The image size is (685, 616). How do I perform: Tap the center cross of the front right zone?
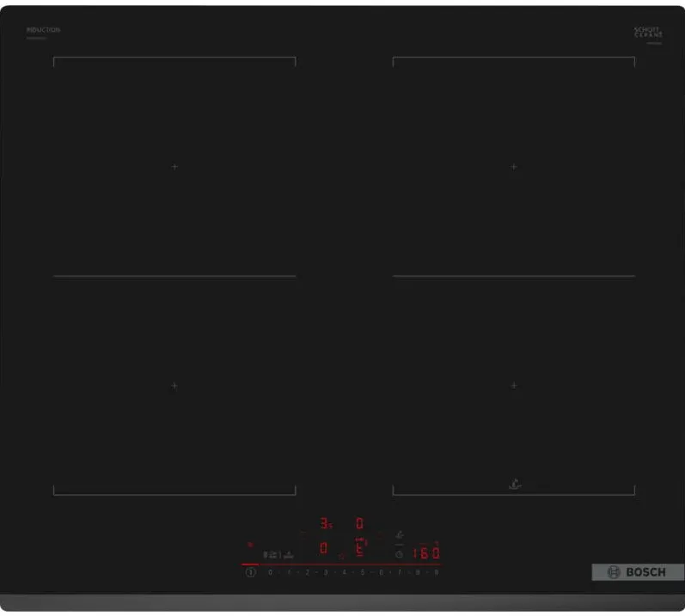click(x=514, y=386)
